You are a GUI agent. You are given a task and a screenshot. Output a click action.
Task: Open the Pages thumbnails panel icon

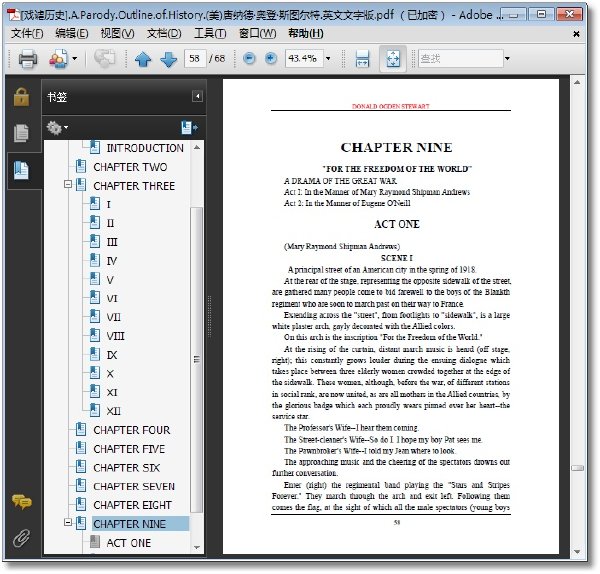[21, 133]
